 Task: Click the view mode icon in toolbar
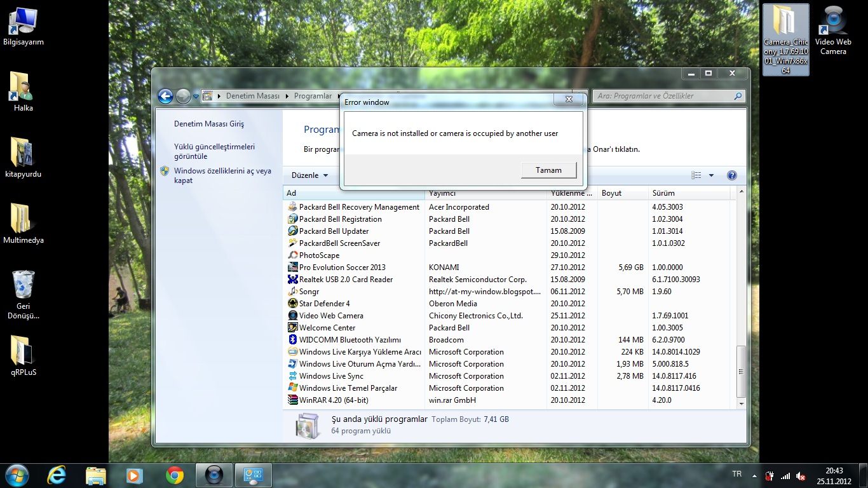(696, 175)
